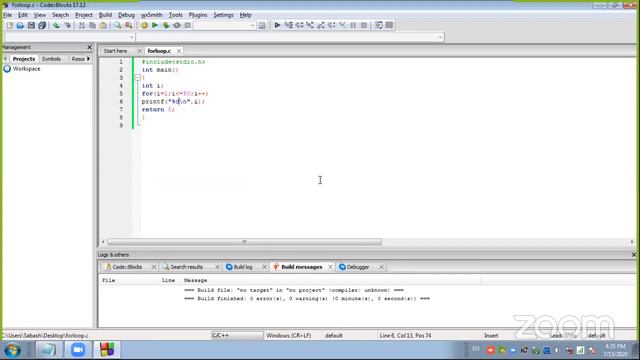Open the Various info debug icon
This screenshot has width=640, height=360.
pos(389,25)
